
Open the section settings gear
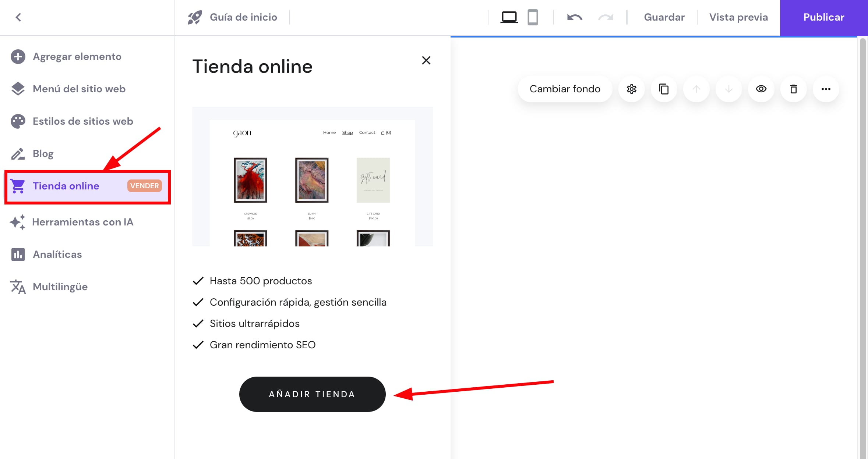pyautogui.click(x=631, y=89)
